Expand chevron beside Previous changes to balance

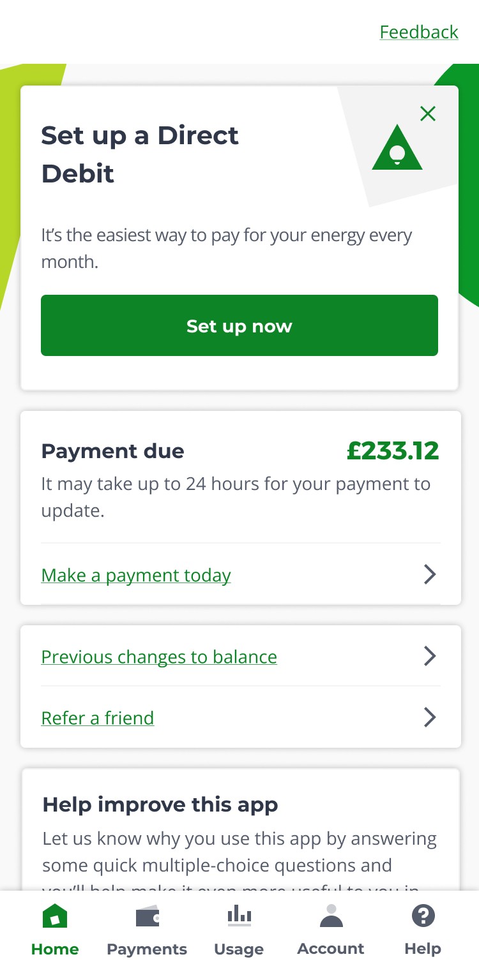click(x=430, y=657)
